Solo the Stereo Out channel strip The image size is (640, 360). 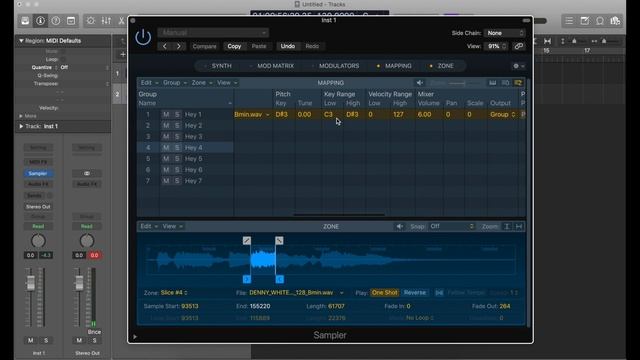(95, 340)
